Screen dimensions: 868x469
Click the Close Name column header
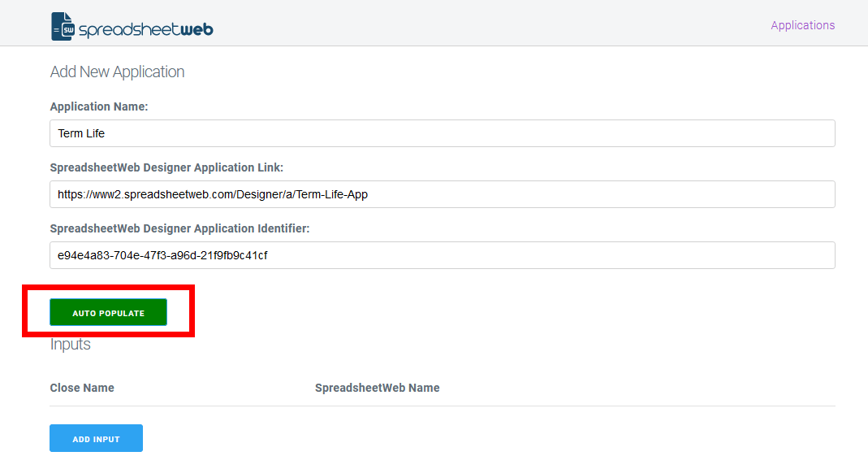(82, 388)
